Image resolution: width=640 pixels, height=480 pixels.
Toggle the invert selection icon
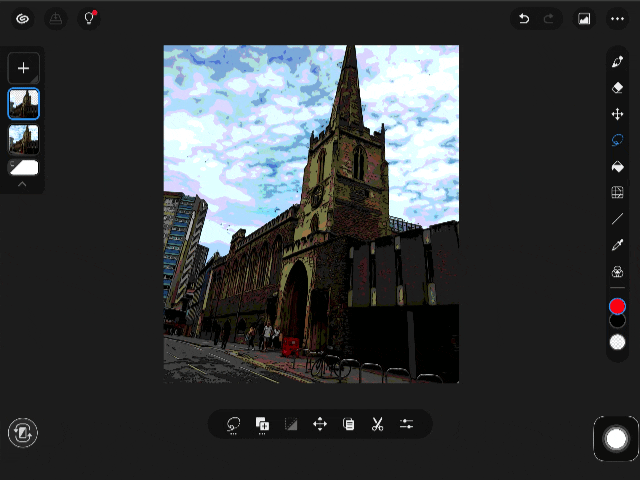[x=291, y=424]
